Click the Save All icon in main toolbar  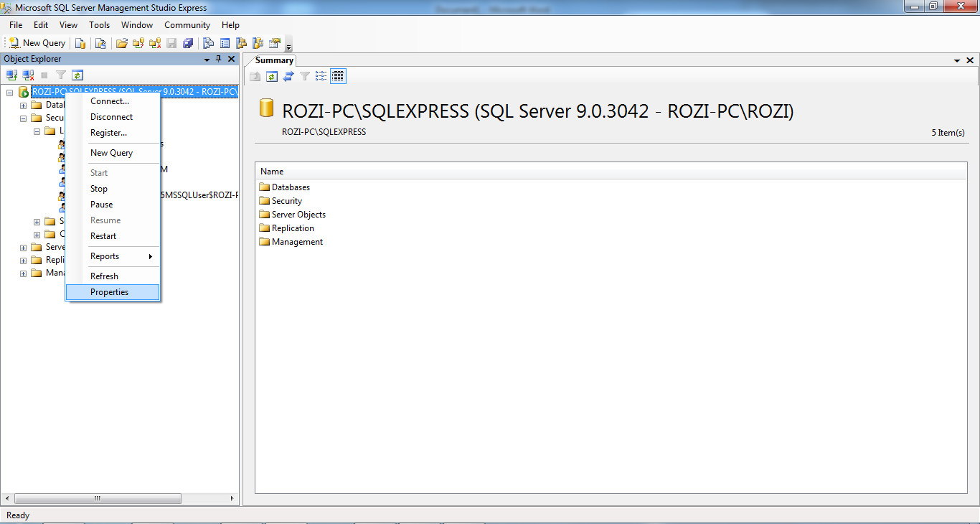(x=188, y=43)
